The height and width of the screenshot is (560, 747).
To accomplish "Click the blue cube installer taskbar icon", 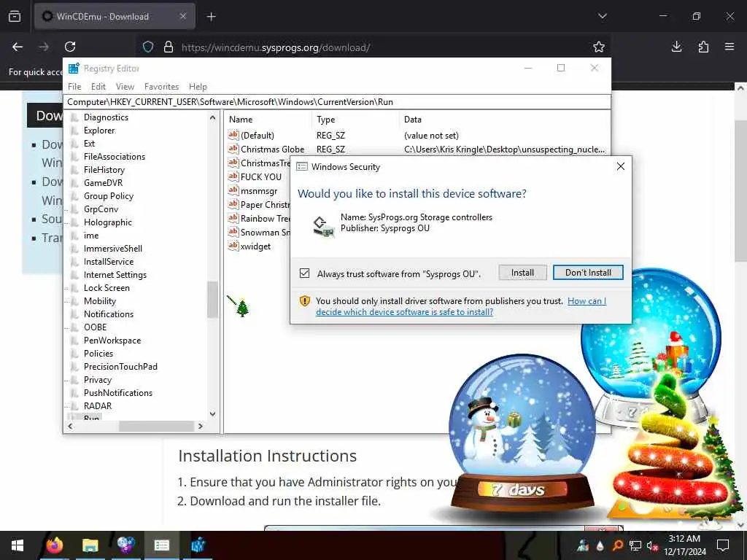I will (x=198, y=545).
